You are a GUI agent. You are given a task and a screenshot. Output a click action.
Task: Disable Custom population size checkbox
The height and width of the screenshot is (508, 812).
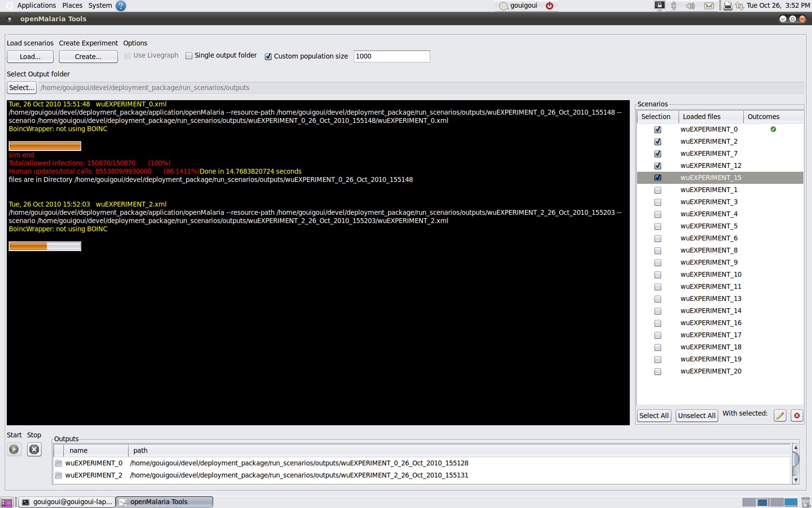(268, 57)
